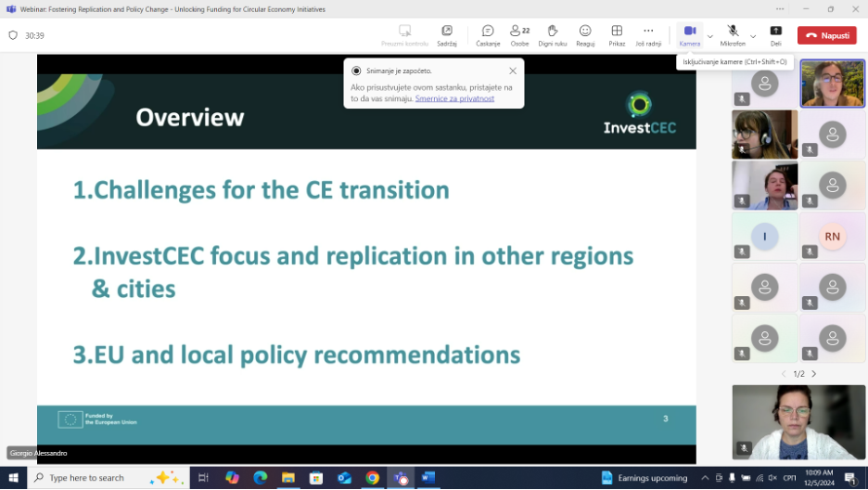868x490 pixels.
Task: Select the RN participant tile
Action: 832,237
